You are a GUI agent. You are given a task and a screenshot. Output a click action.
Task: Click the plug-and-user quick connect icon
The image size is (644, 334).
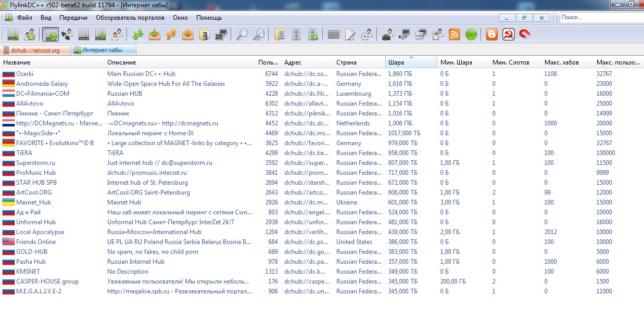click(67, 35)
